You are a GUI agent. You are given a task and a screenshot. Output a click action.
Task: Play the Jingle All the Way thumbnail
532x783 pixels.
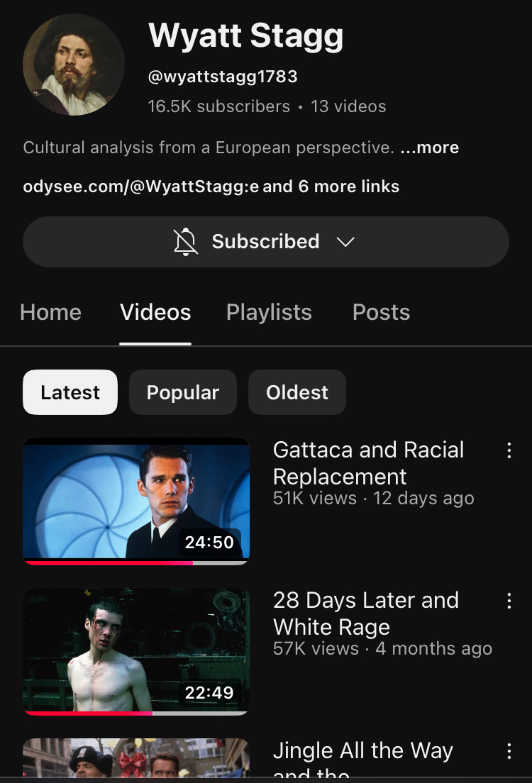coord(136,758)
